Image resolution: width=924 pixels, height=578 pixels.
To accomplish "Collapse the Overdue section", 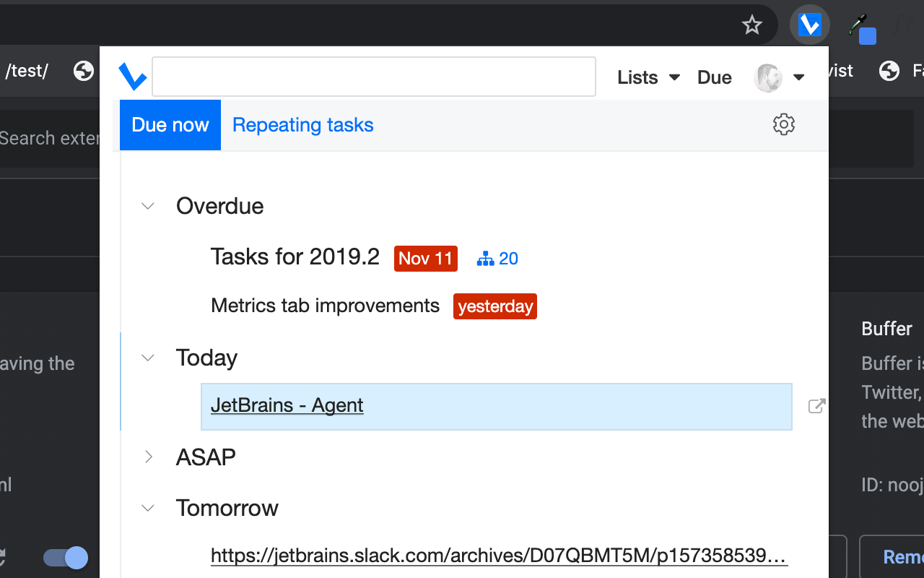I will 148,206.
